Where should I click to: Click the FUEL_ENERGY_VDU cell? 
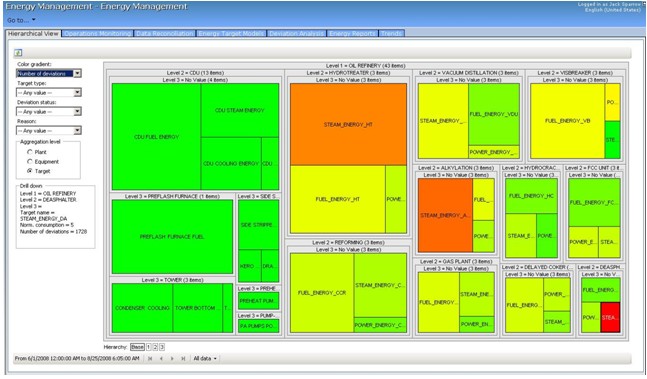(494, 114)
